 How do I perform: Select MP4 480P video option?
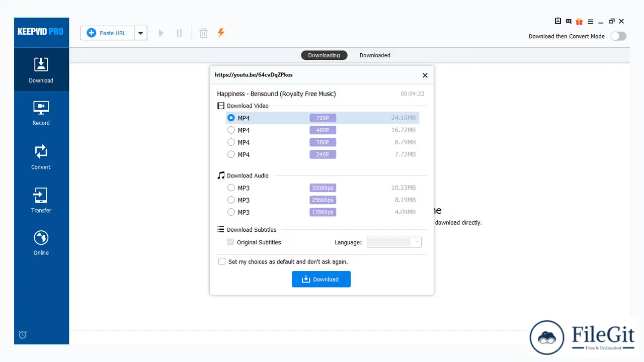coord(323,130)
